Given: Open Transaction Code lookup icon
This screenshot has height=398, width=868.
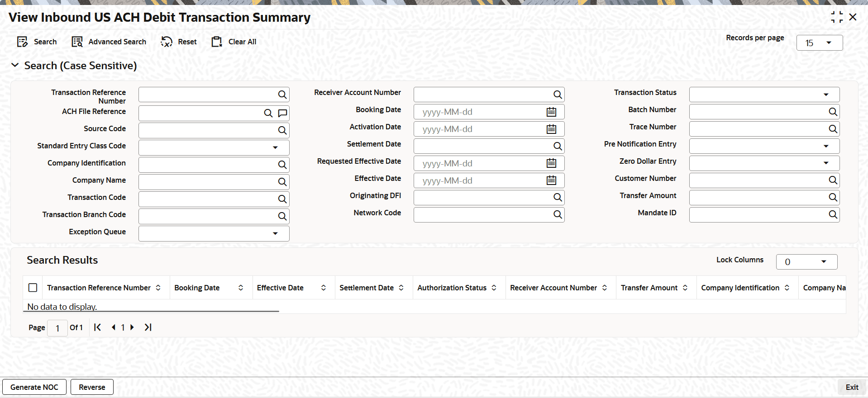Looking at the screenshot, I should (282, 199).
